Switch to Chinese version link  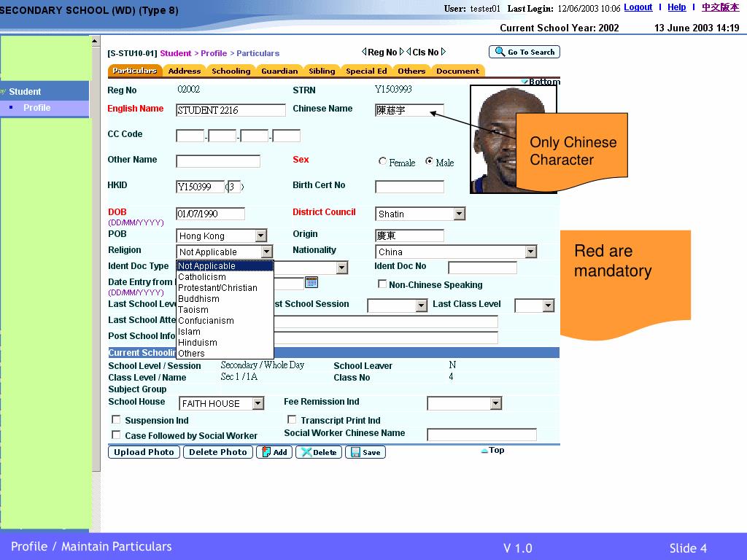pyautogui.click(x=720, y=7)
